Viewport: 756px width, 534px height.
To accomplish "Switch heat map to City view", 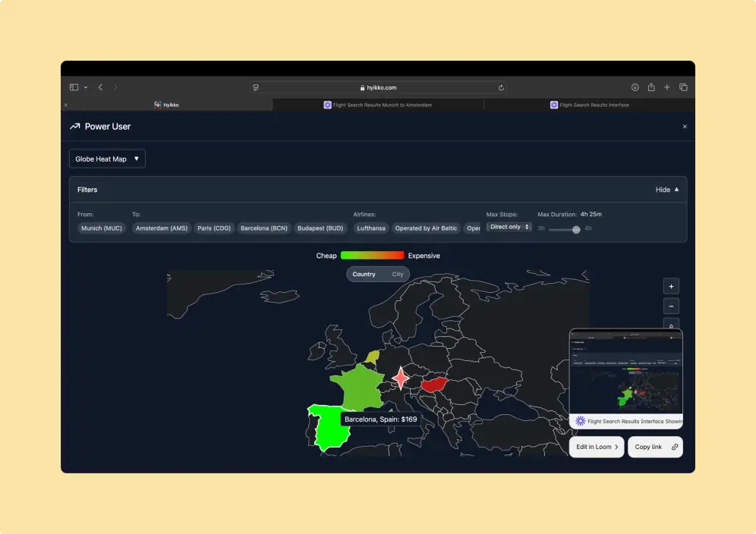I will (398, 274).
